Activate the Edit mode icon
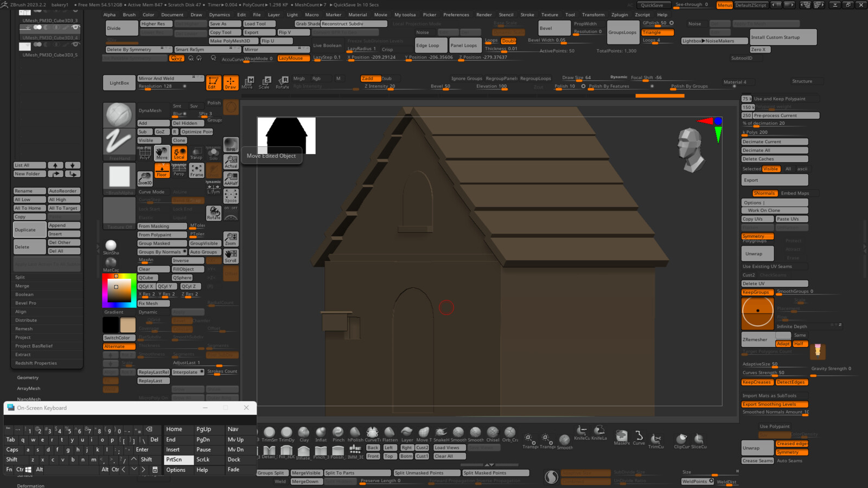 pos(214,82)
